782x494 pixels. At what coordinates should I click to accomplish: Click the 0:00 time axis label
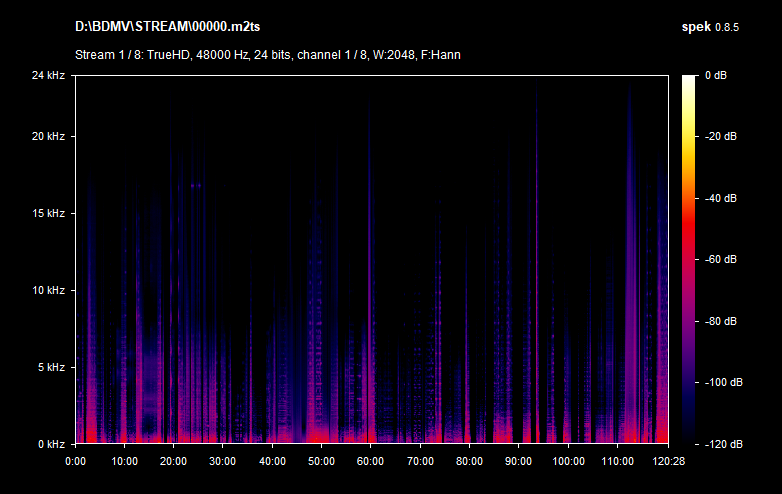[x=76, y=461]
